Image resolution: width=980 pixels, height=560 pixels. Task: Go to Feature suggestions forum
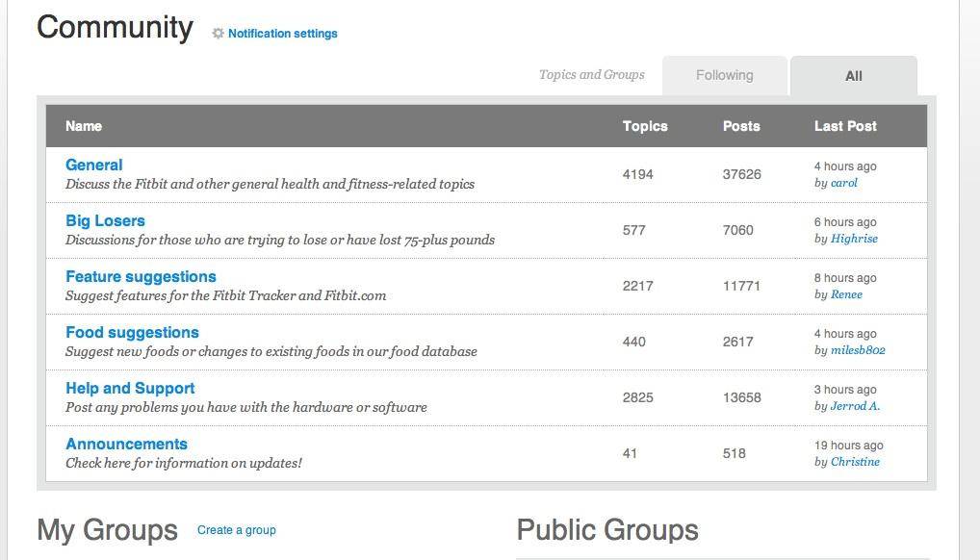click(141, 276)
